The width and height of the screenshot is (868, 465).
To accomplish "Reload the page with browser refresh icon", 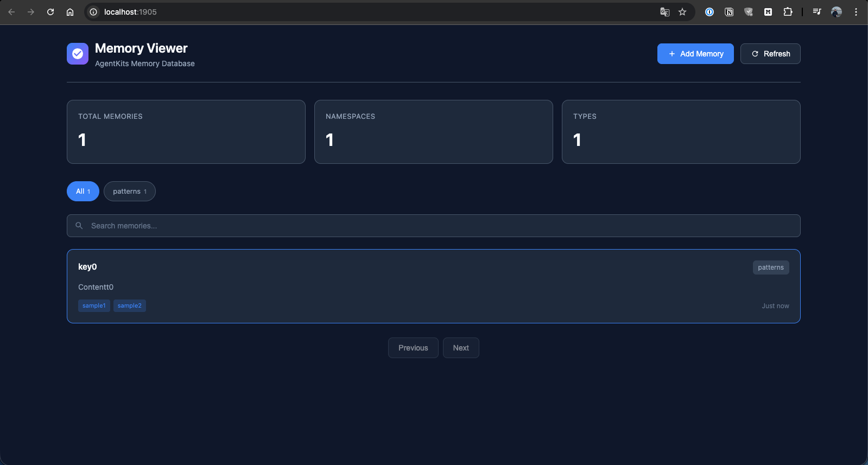I will (x=50, y=12).
